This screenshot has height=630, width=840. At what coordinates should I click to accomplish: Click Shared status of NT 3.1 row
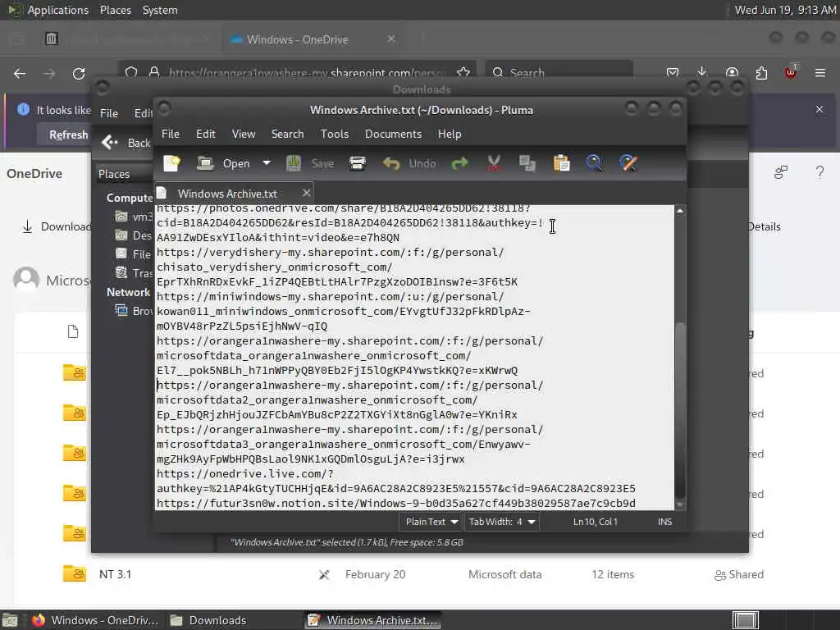click(x=739, y=574)
